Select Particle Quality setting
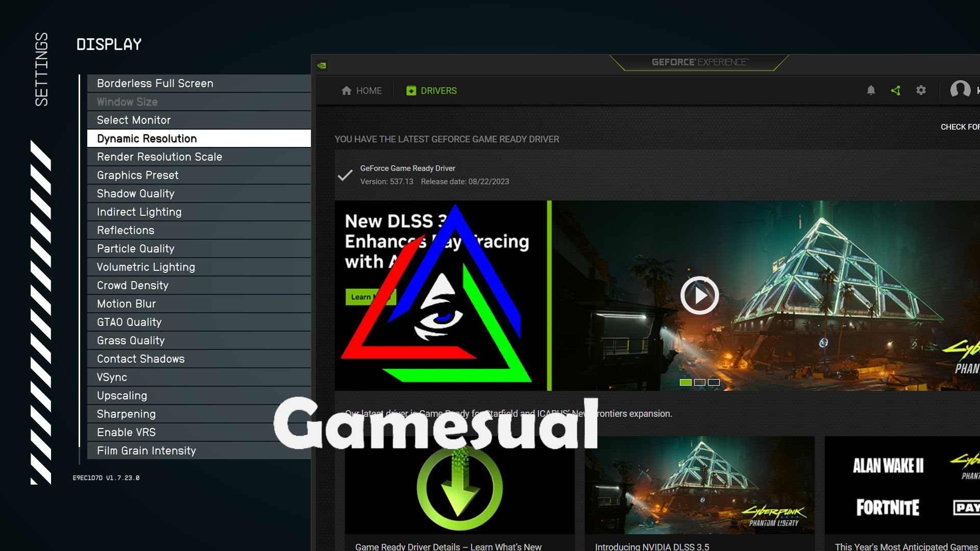 click(x=199, y=249)
